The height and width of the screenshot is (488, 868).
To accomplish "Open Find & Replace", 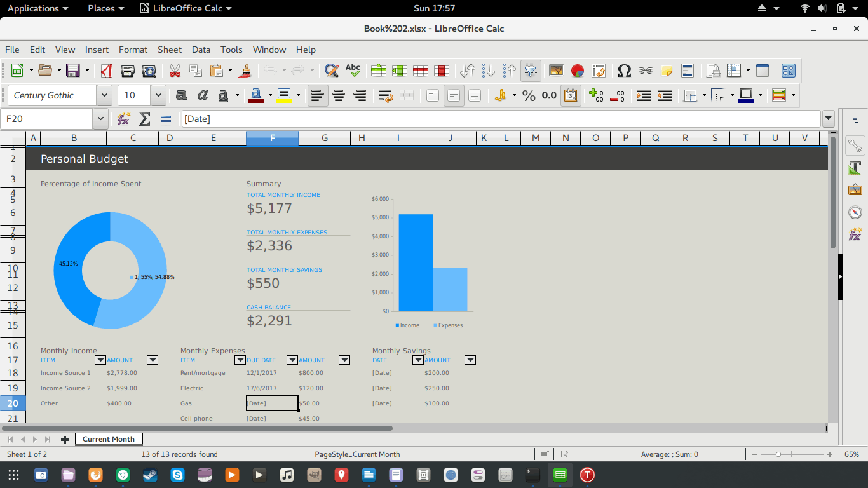I will tap(331, 71).
